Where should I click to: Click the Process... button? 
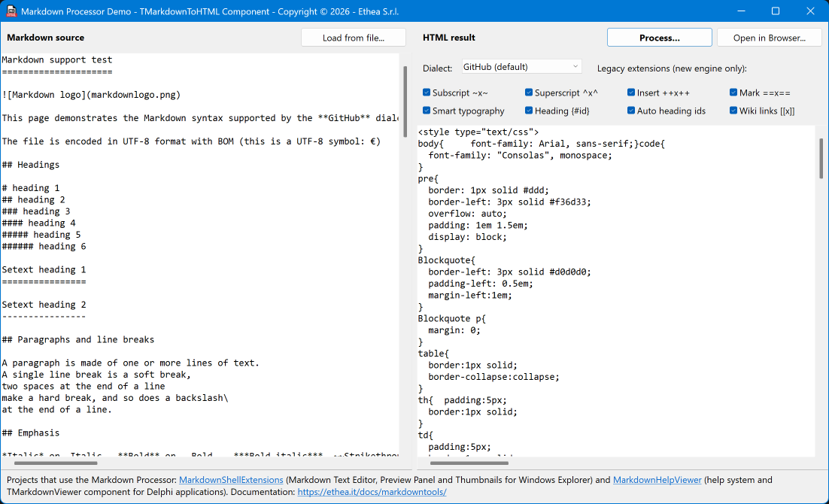(659, 38)
